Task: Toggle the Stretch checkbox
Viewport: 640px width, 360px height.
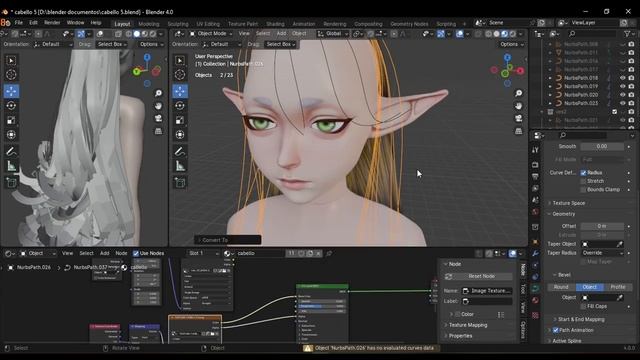Action: point(583,181)
